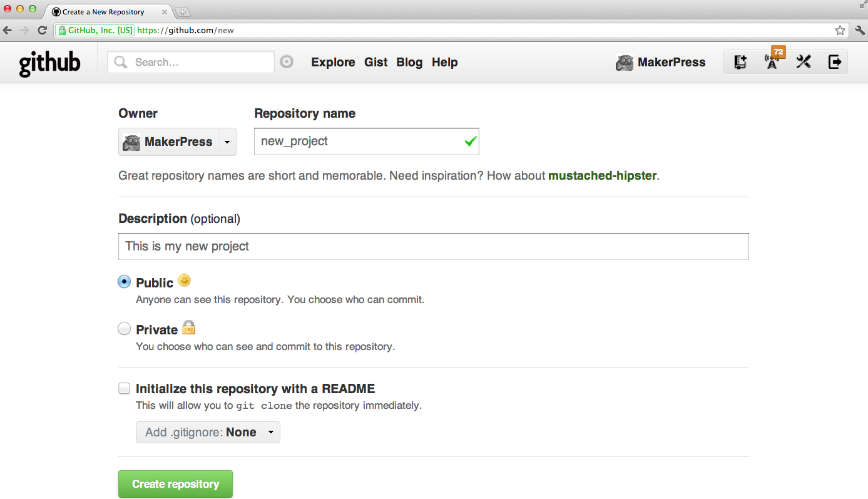Screen dimensions: 868x499
Task: Open notifications broadcast icon with 72 badge
Action: 772,61
